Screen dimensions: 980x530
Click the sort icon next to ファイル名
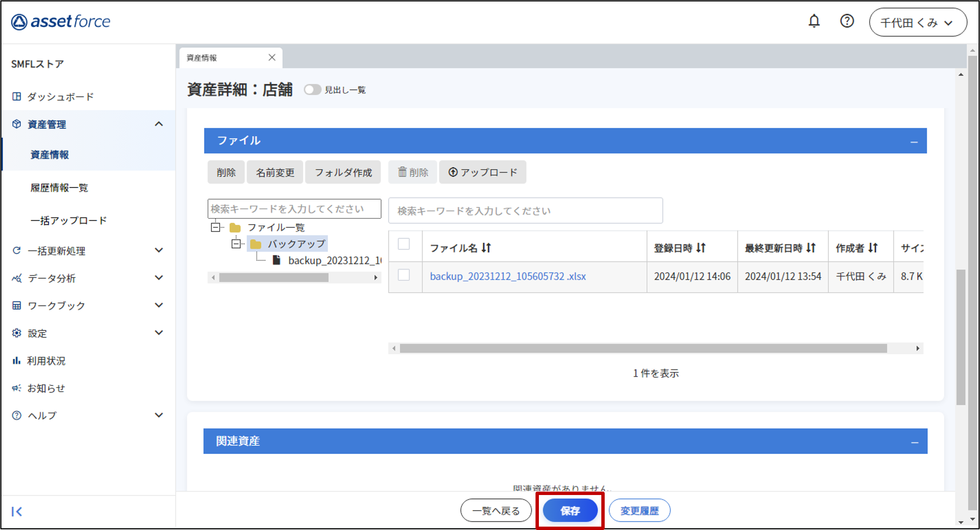486,248
